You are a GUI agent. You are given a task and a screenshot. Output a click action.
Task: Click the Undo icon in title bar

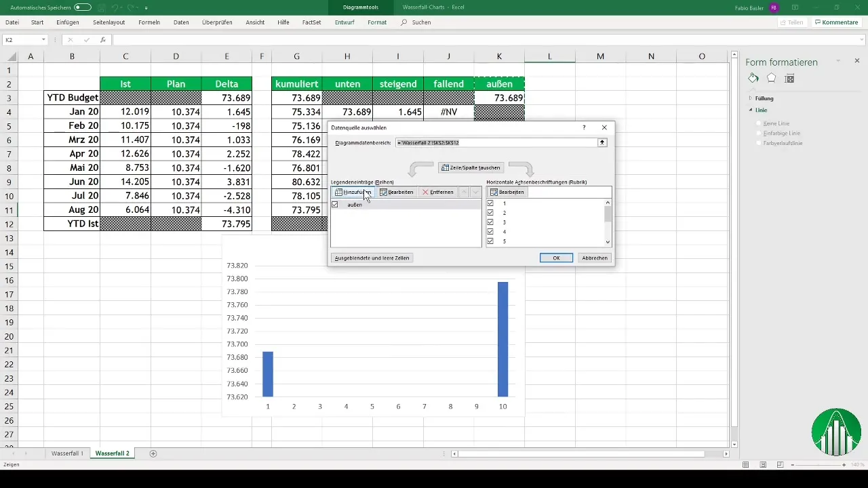click(115, 7)
